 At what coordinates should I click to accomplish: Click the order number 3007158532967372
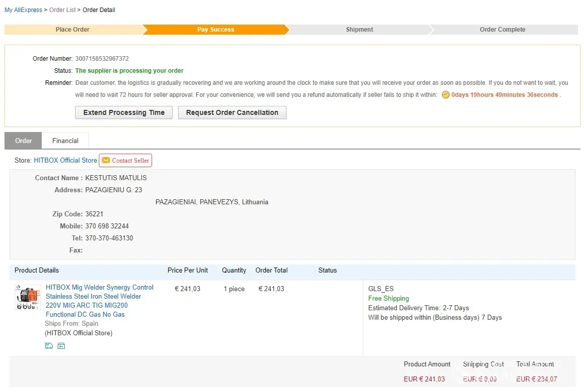click(x=102, y=59)
